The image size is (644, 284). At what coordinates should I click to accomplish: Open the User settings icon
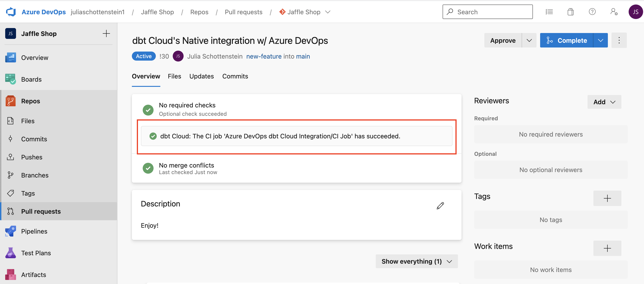[x=614, y=12]
